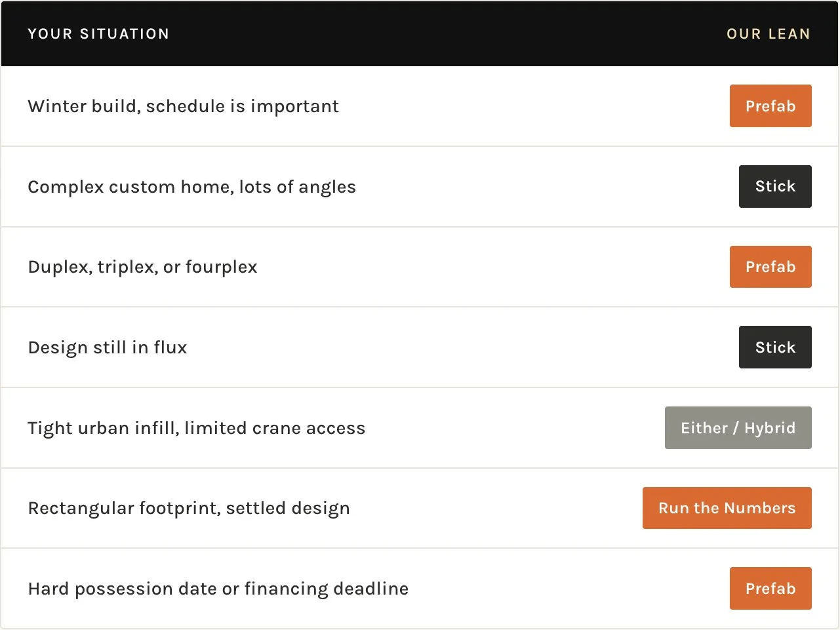Click the text 'Winter build, schedule is important'
The width and height of the screenshot is (840, 630).
183,106
